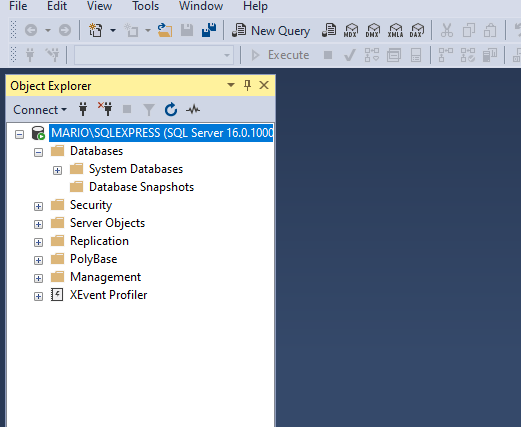Open the DAX query icon
This screenshot has width=521, height=427.
pos(417,31)
